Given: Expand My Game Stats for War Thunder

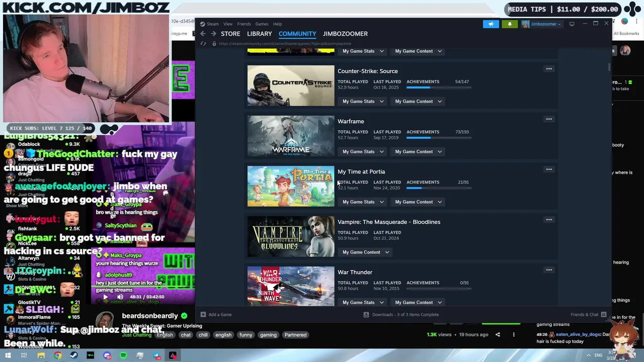Looking at the screenshot, I should 363,302.
